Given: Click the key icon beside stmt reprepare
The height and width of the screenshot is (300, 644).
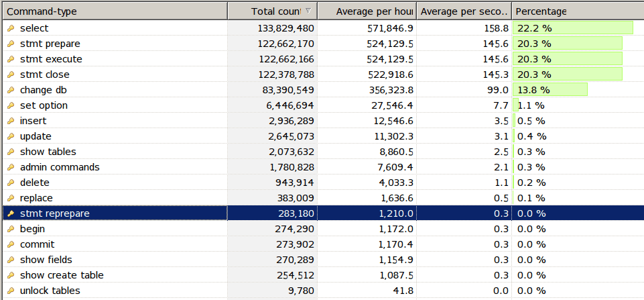Looking at the screenshot, I should pyautogui.click(x=10, y=213).
